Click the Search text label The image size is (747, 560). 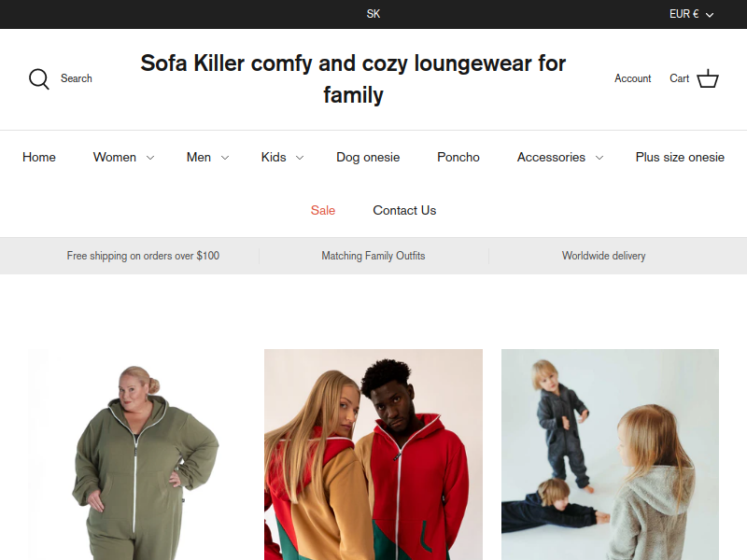pyautogui.click(x=77, y=78)
